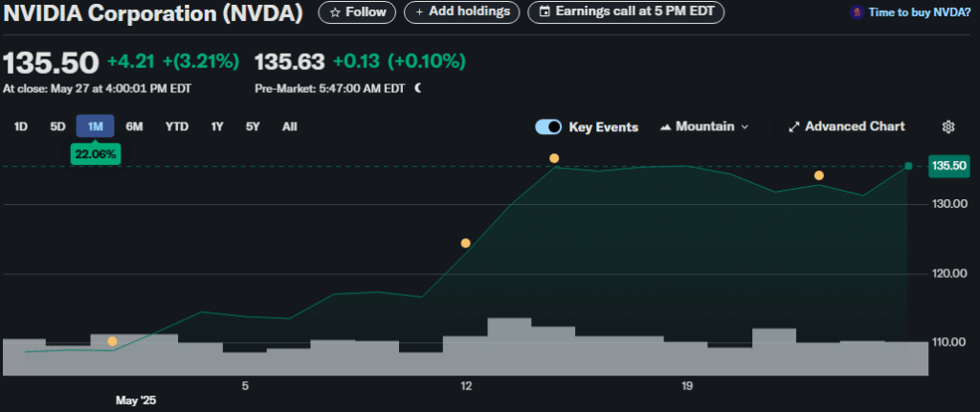Click the mountain chart type icon
This screenshot has width=980, height=412.
pyautogui.click(x=666, y=126)
